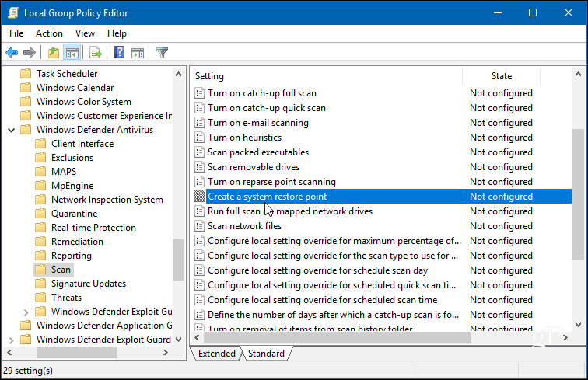Select the Windows Calendar folder
The height and width of the screenshot is (380, 588).
point(75,87)
